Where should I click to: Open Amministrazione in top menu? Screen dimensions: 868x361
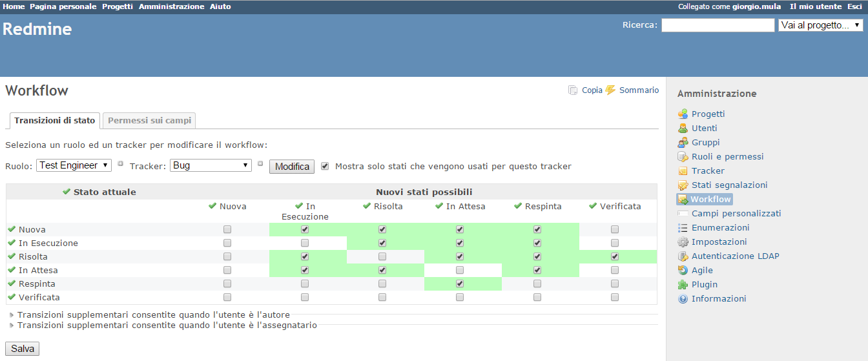click(172, 6)
